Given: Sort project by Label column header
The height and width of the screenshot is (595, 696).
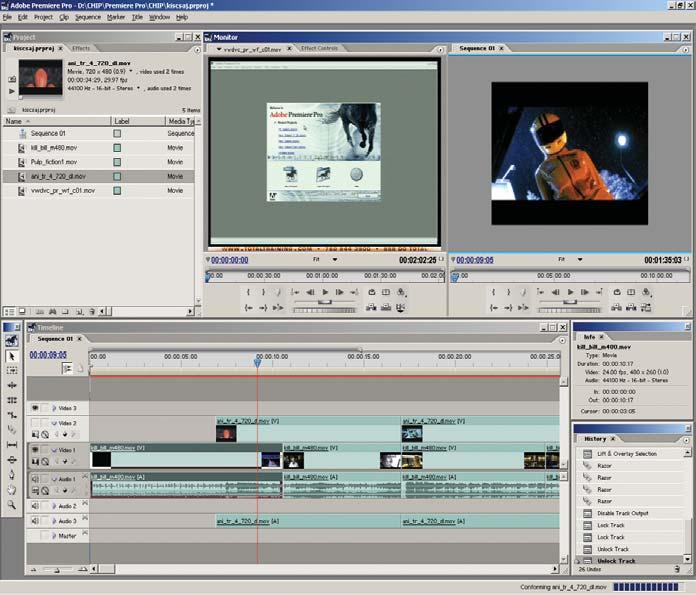Looking at the screenshot, I should pos(138,121).
